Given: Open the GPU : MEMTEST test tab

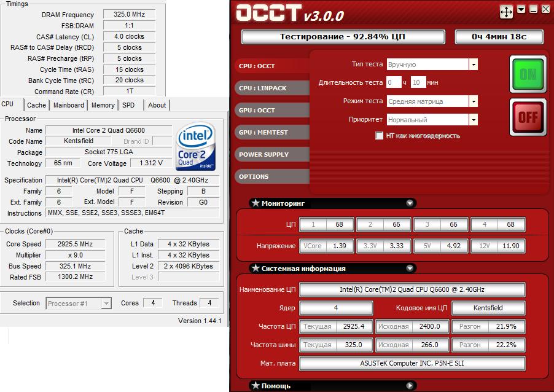Looking at the screenshot, I should coord(263,132).
